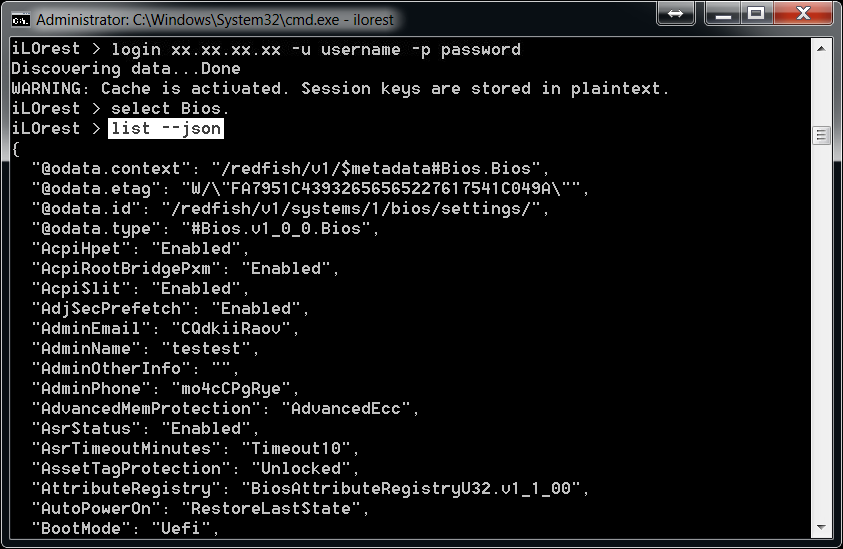The image size is (843, 549).
Task: Click the cmd system icon in title bar
Action: [x=20, y=17]
